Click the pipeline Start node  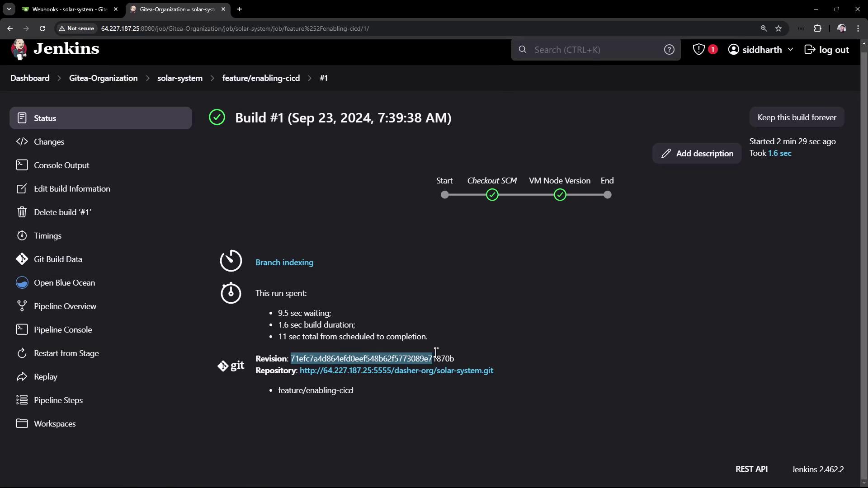pos(445,195)
